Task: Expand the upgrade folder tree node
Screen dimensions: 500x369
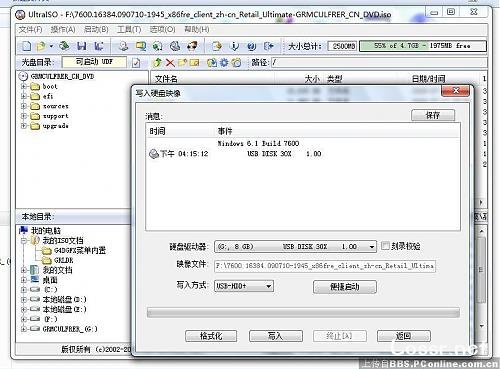Action: coord(23,126)
